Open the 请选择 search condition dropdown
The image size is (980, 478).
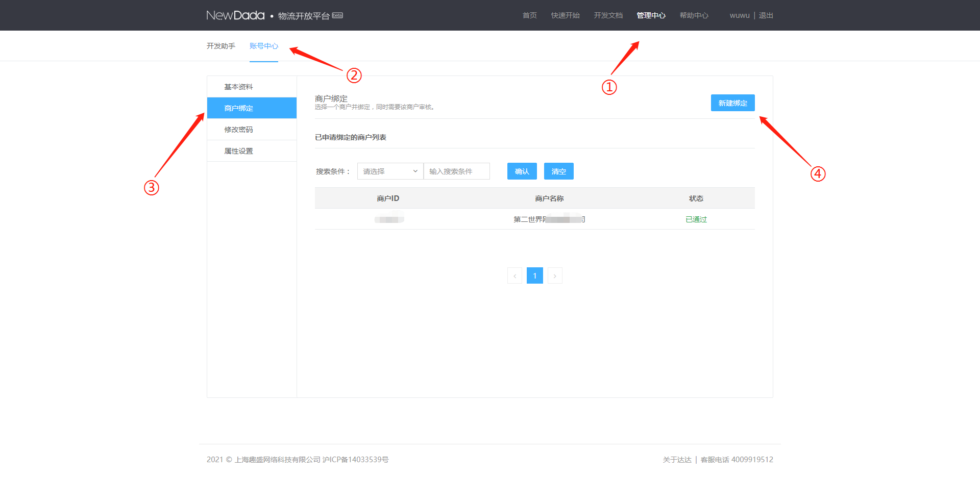[390, 171]
